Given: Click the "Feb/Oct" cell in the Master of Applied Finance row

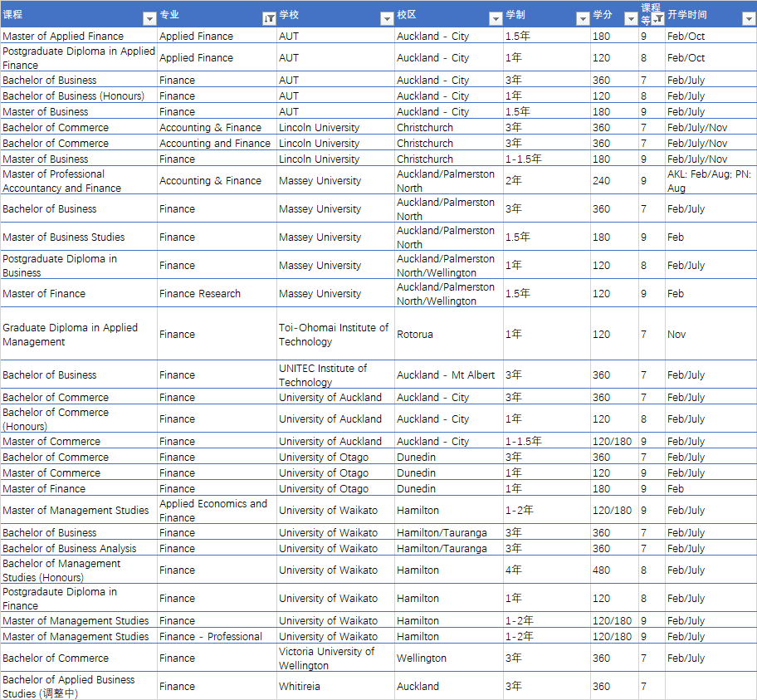Looking at the screenshot, I should coord(711,36).
